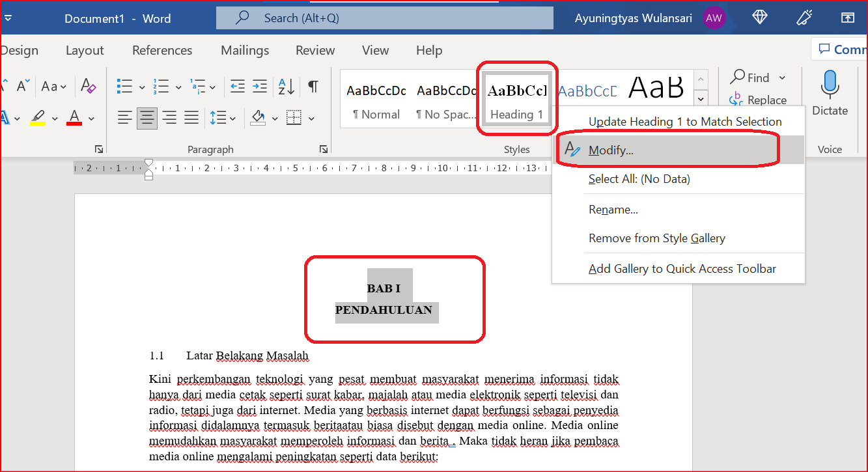
Task: Choose Rename... in context menu
Action: (x=678, y=210)
